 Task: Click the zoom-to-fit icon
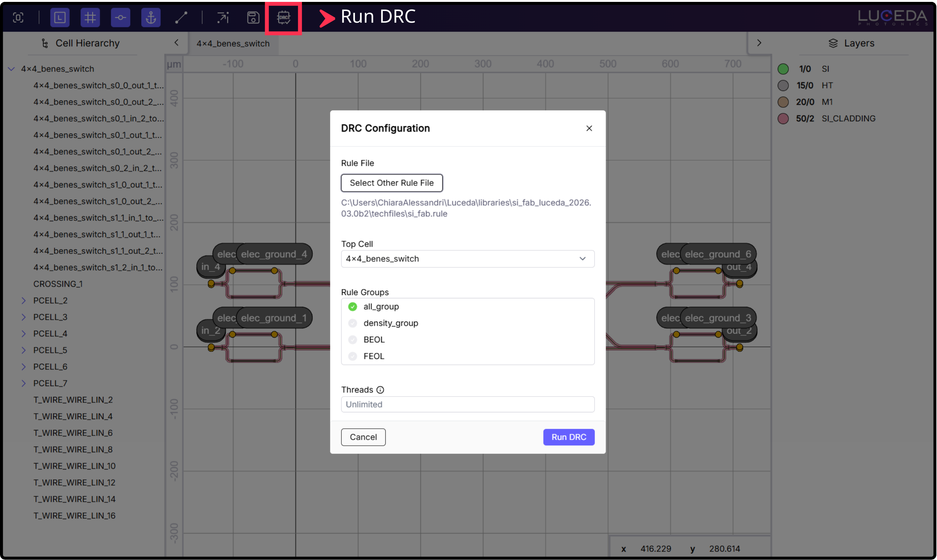pyautogui.click(x=18, y=17)
